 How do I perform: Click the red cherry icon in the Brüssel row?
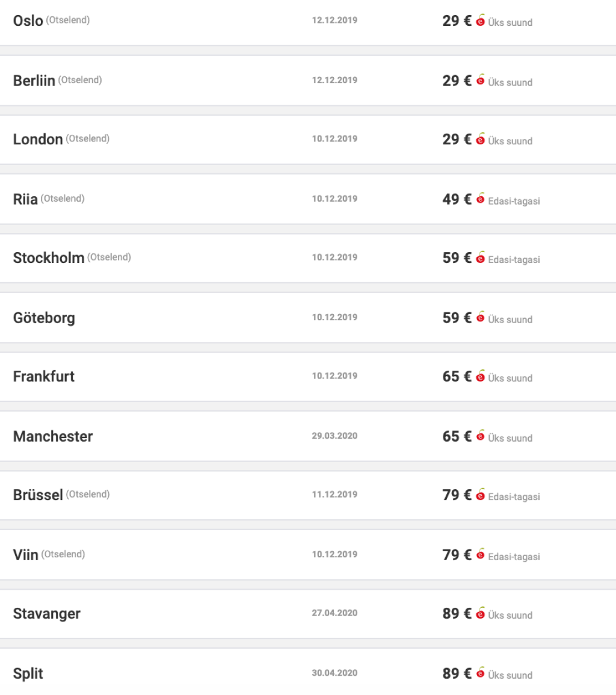tap(480, 495)
